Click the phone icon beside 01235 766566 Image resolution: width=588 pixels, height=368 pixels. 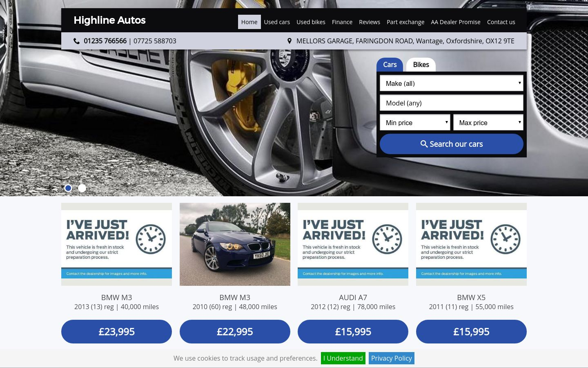point(76,41)
